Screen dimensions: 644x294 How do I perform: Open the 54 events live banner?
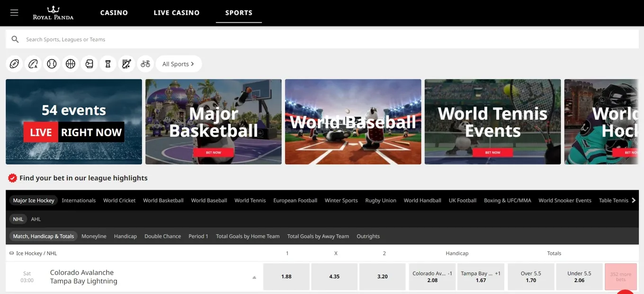74,122
